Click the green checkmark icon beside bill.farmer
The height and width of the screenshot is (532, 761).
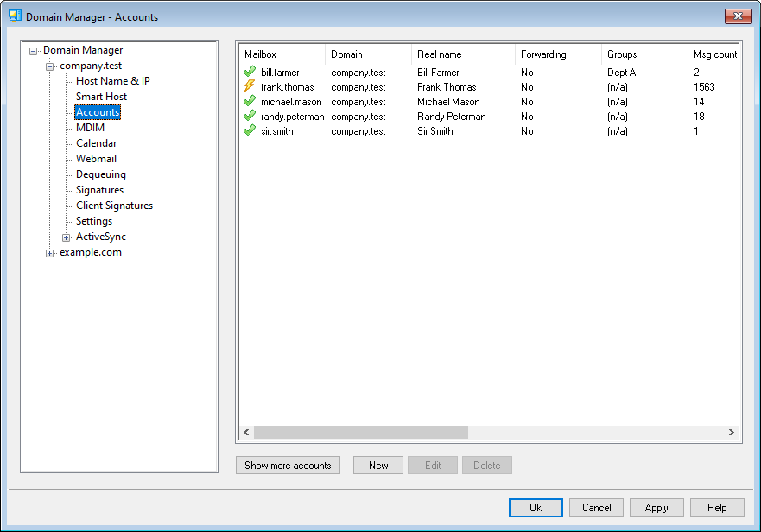[x=250, y=73]
